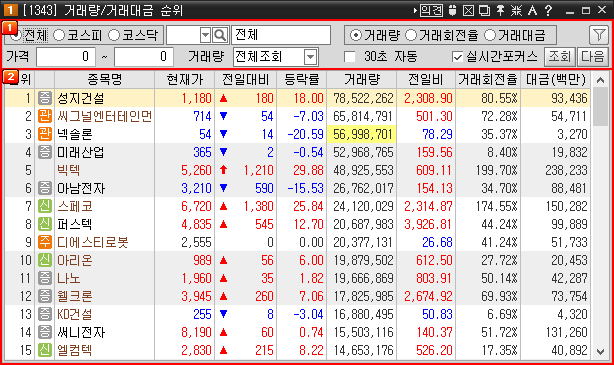614x365 pixels.
Task: Expand the 거래량 전체조회 dropdown
Action: point(310,57)
